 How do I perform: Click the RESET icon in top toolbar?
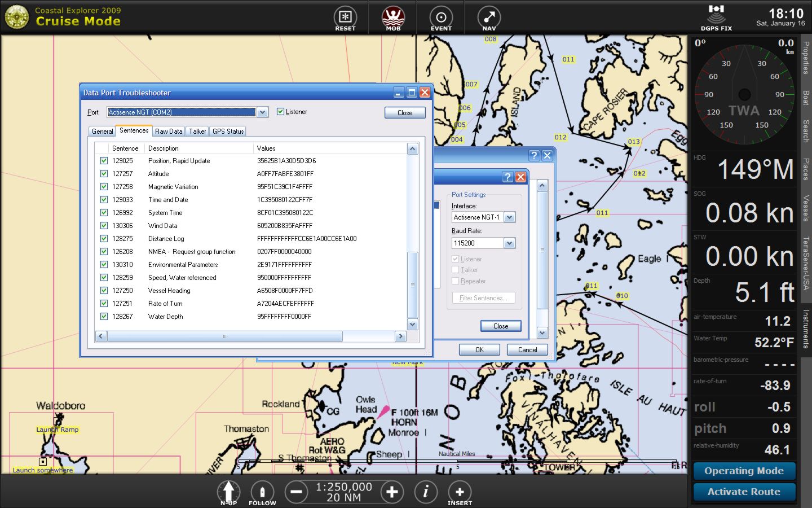point(345,18)
